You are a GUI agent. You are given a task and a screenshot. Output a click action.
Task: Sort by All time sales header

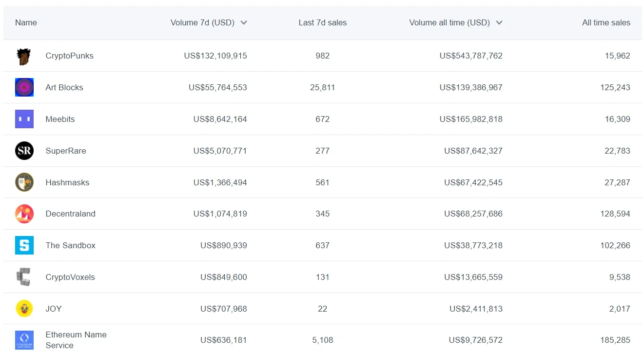pos(605,23)
